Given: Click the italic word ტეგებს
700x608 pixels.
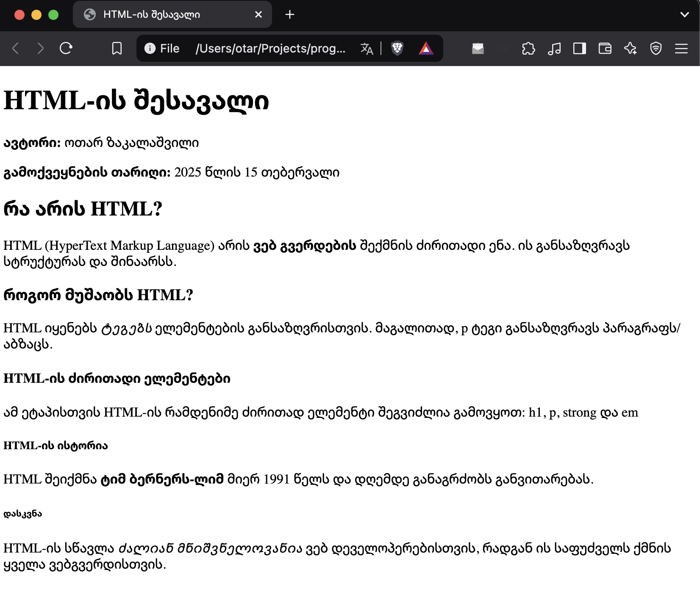Looking at the screenshot, I should (x=126, y=329).
